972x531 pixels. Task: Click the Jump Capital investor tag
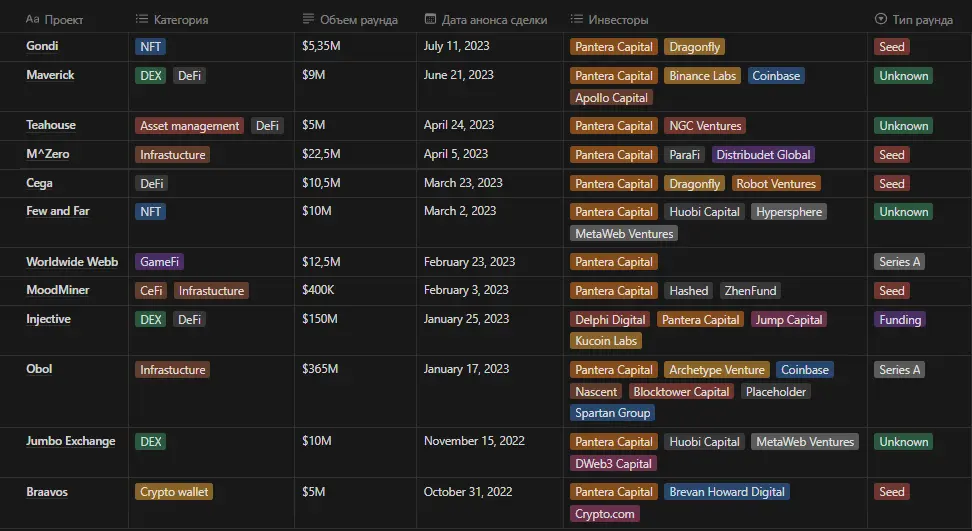[x=789, y=320]
